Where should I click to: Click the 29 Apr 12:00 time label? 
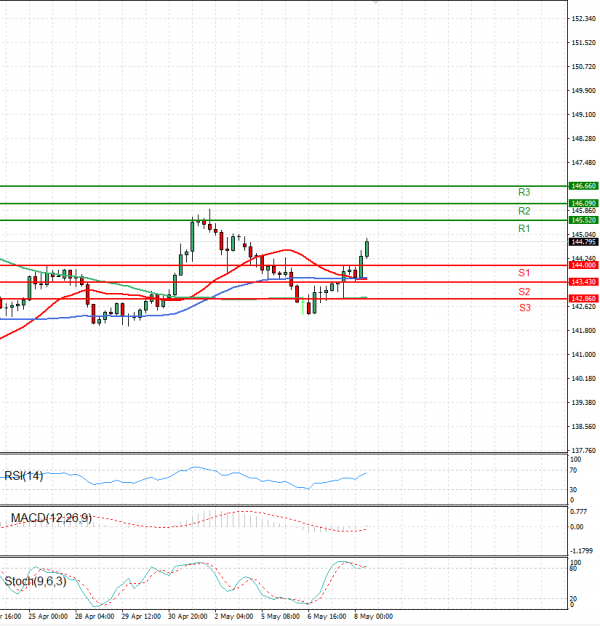click(x=141, y=616)
